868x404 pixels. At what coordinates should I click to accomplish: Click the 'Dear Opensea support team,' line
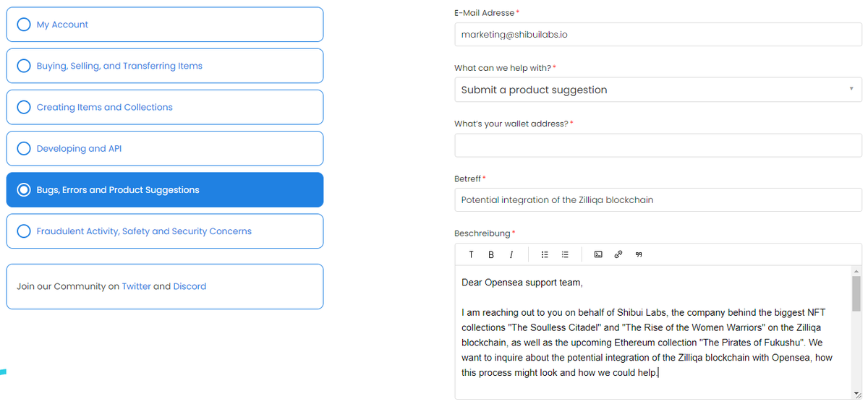tap(522, 283)
